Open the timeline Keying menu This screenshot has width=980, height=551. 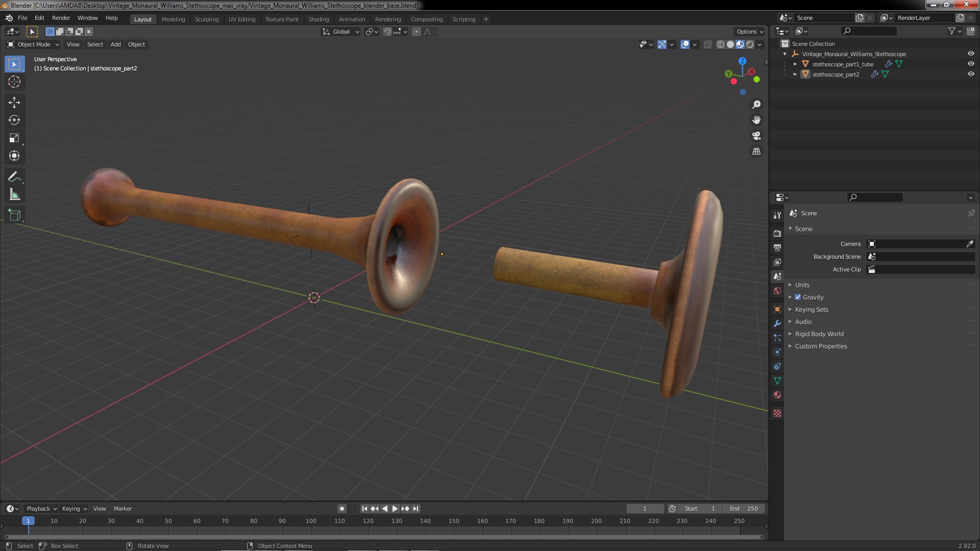(74, 509)
